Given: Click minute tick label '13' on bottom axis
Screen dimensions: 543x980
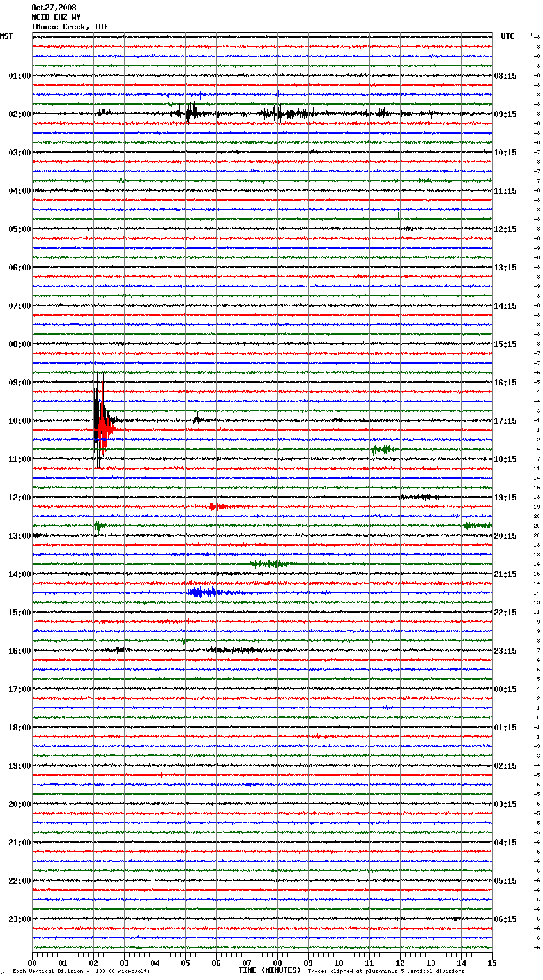Looking at the screenshot, I should [x=431, y=963].
